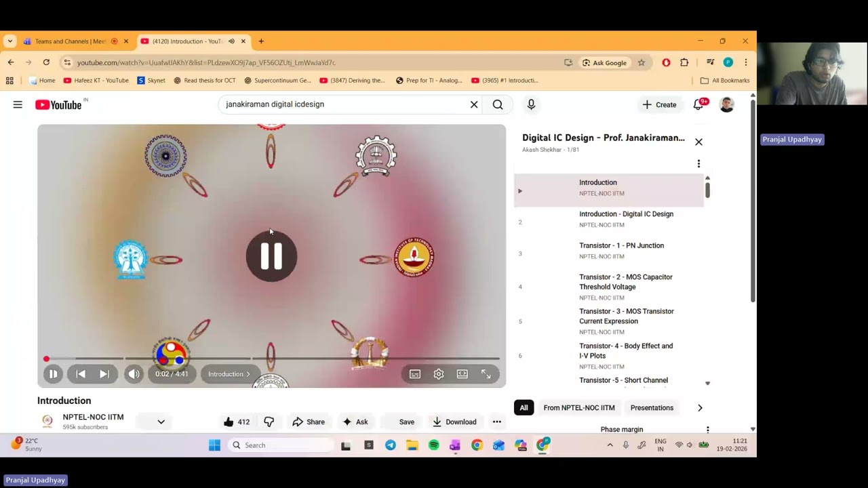The width and height of the screenshot is (868, 488).
Task: Mute the video volume speaker
Action: (x=134, y=374)
